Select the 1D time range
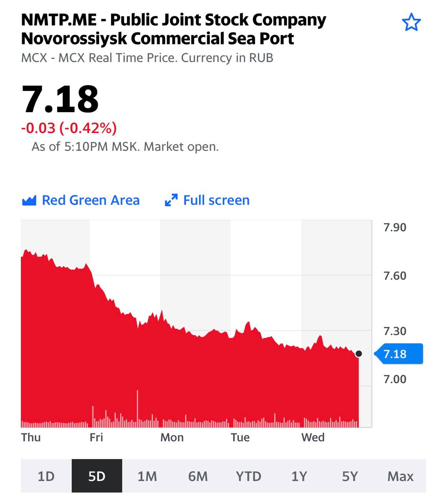447x504 pixels. (x=46, y=476)
